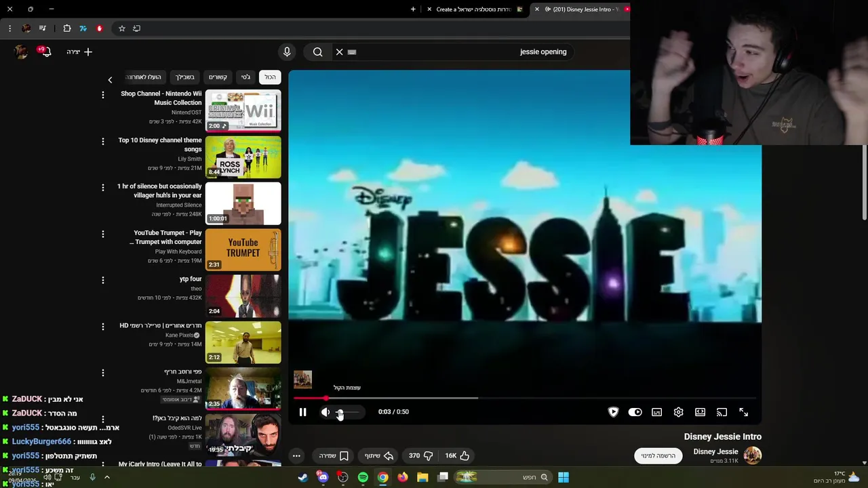Open the browser profile avatar in toolbar

tap(26, 28)
